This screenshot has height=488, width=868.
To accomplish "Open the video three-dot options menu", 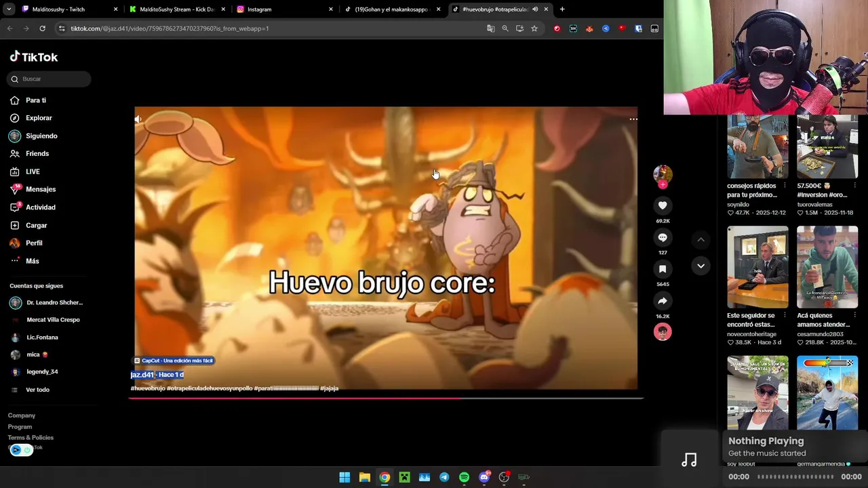I will (x=633, y=119).
